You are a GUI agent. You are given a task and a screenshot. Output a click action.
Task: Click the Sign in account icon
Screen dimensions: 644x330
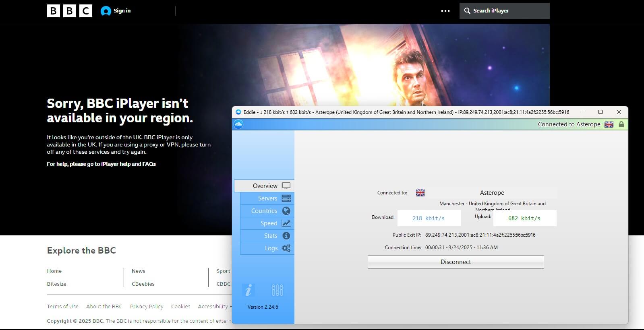[x=106, y=11]
